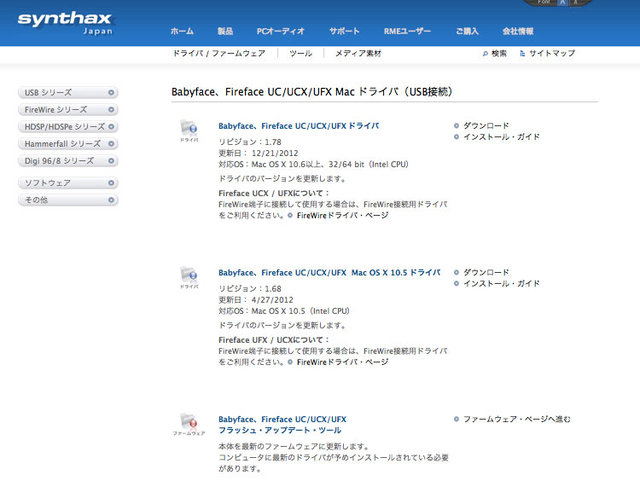Click the sitemap icon beside サイトマップ
This screenshot has height=504, width=640.
click(522, 53)
